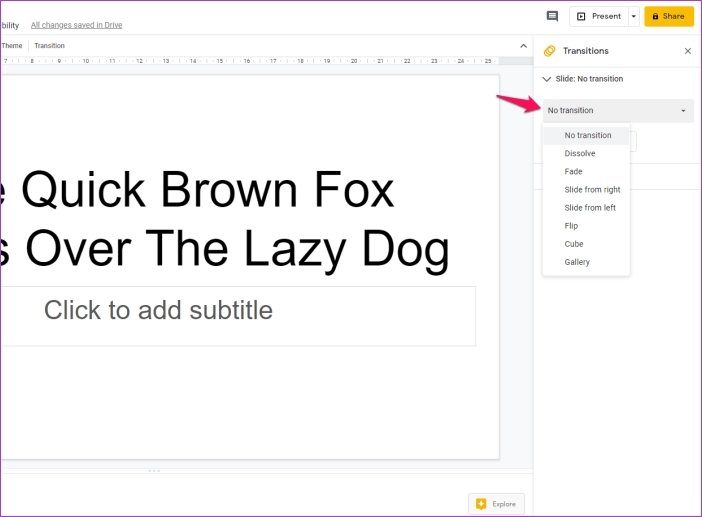The width and height of the screenshot is (702, 517).
Task: Click the Transition toolbar button
Action: [x=49, y=46]
